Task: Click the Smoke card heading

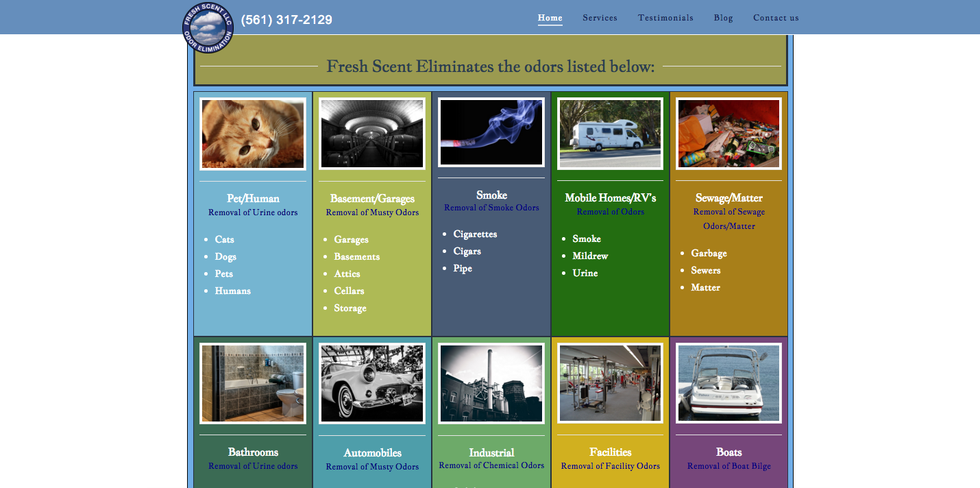Action: click(491, 195)
